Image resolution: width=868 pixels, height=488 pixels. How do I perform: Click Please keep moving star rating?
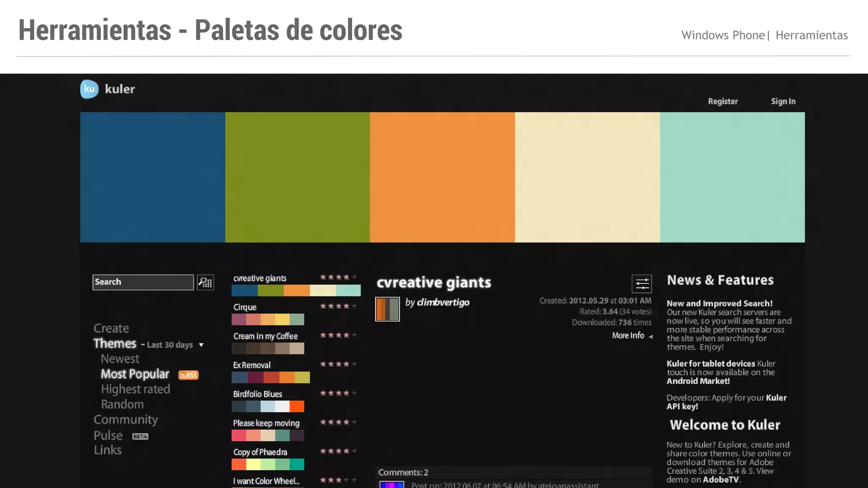point(338,422)
